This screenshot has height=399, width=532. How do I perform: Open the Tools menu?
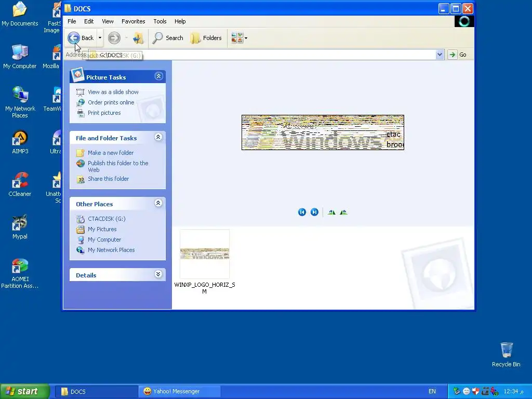tap(160, 21)
